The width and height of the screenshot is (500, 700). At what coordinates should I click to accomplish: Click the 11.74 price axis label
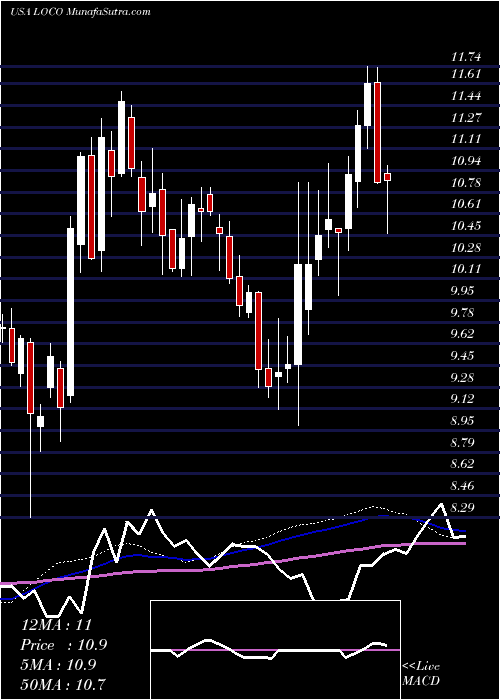pyautogui.click(x=466, y=57)
